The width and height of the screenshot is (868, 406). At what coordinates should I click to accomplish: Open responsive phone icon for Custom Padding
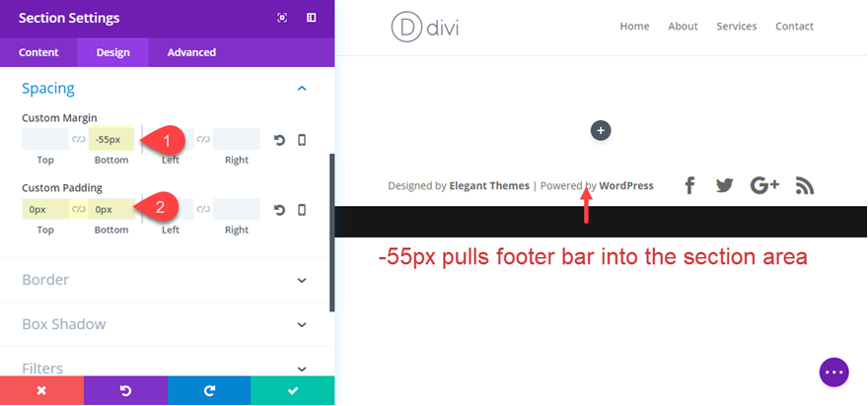click(x=302, y=210)
